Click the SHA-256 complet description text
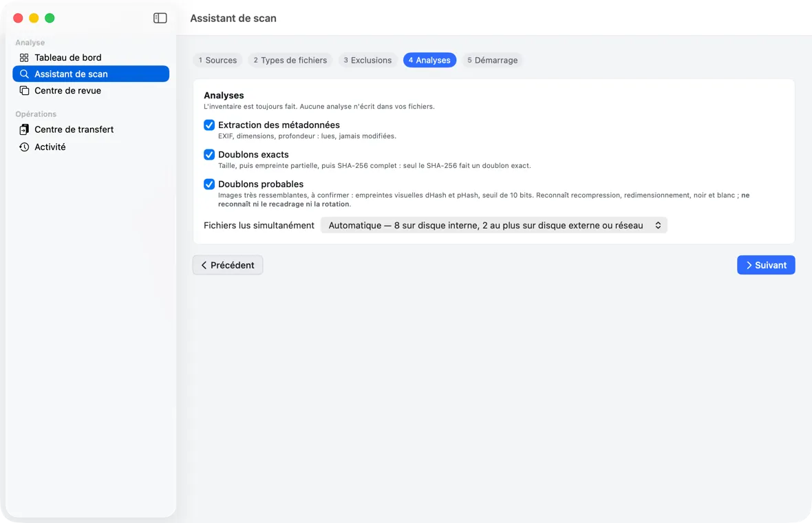 point(374,166)
